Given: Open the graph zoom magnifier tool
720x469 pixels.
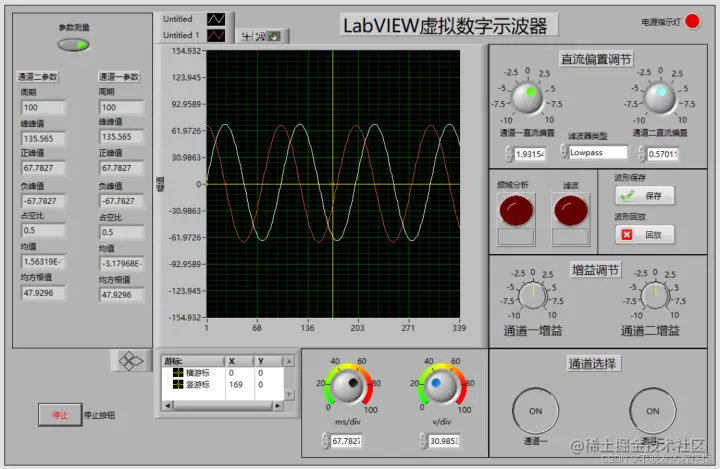Looking at the screenshot, I should pos(260,36).
